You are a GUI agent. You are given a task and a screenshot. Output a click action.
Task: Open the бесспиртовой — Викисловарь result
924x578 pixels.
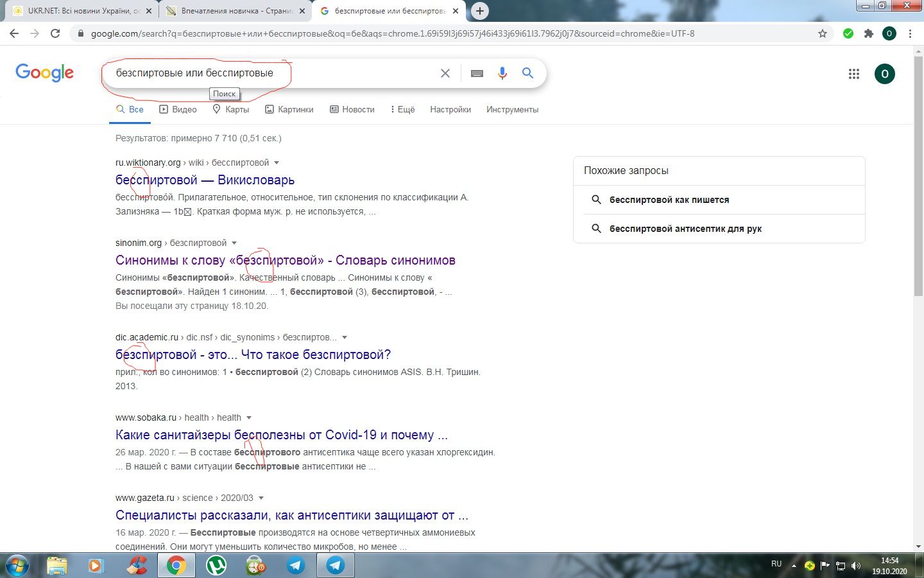205,180
